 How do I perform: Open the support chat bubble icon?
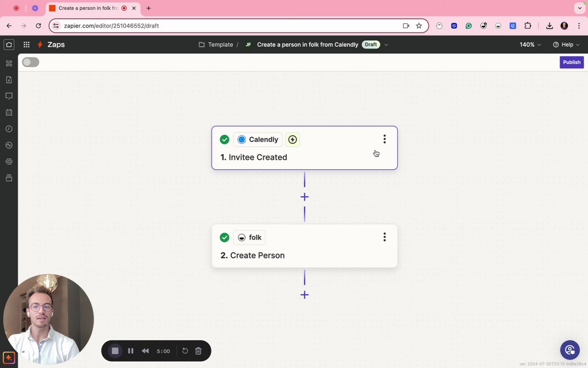click(570, 350)
